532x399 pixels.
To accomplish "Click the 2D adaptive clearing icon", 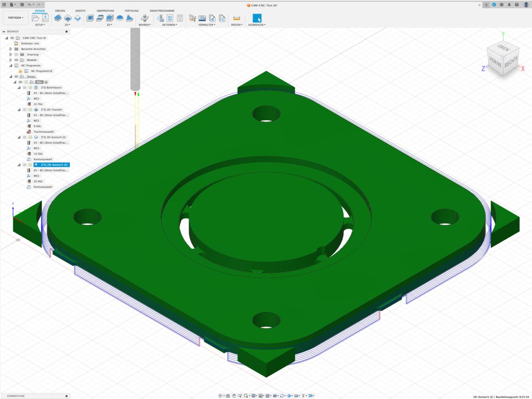I will 58,18.
